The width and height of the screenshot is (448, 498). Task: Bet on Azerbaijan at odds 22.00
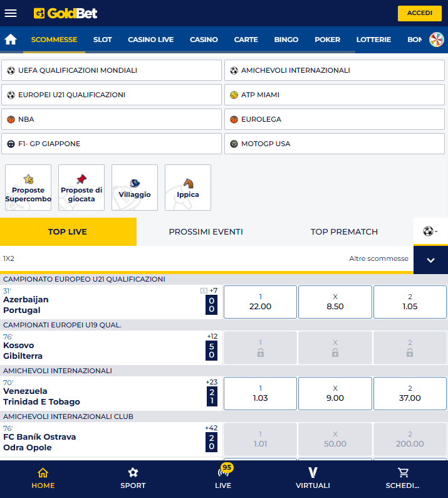260,302
